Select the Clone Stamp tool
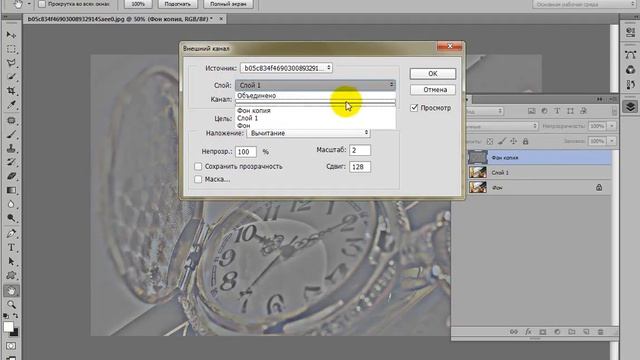The width and height of the screenshot is (640, 360). [11, 148]
